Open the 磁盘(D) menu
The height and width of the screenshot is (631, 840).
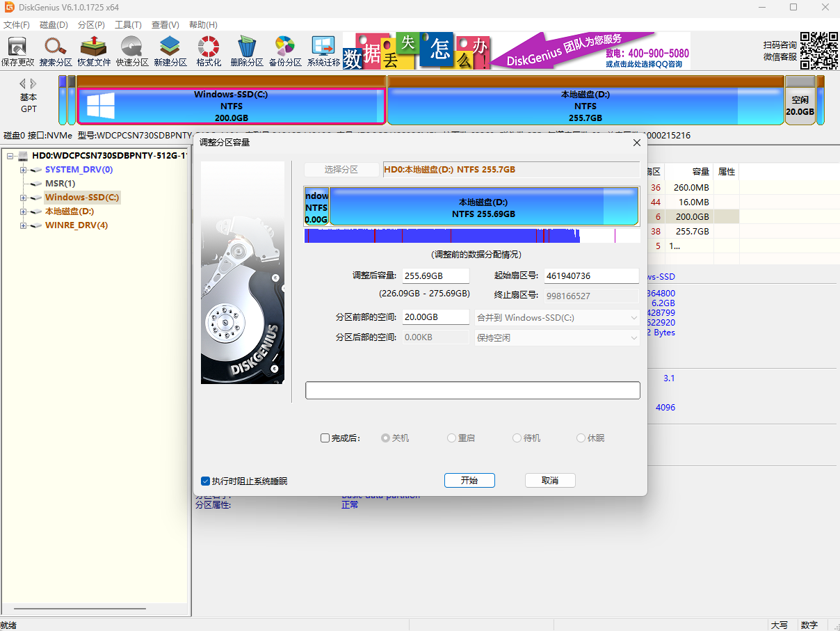click(54, 25)
